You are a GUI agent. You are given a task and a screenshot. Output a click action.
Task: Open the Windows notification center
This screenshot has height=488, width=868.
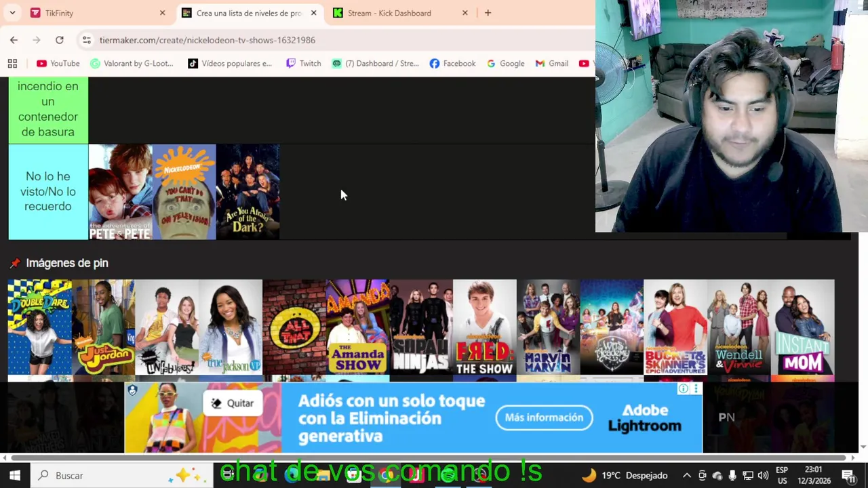point(848,476)
